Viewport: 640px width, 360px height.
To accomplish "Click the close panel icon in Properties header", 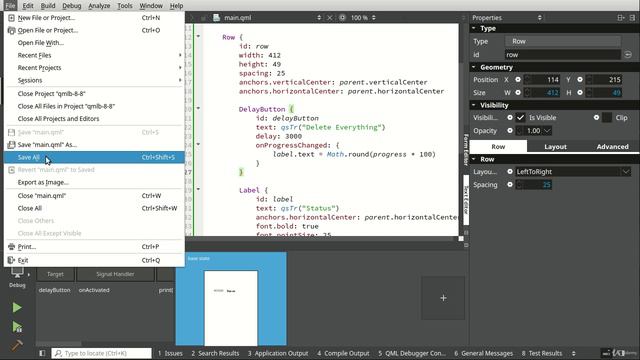I will pos(632,18).
